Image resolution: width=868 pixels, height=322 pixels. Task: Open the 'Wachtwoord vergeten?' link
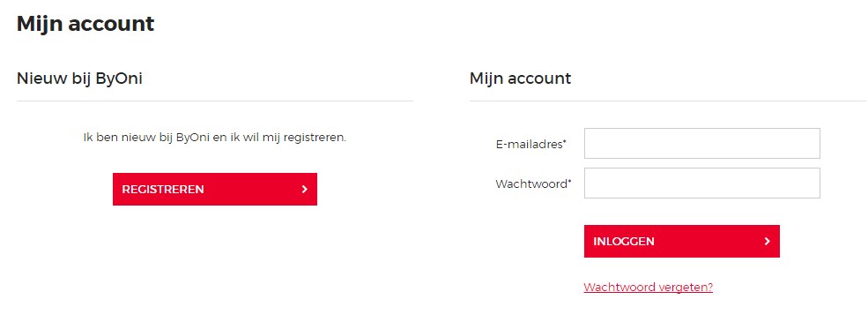[x=649, y=287]
